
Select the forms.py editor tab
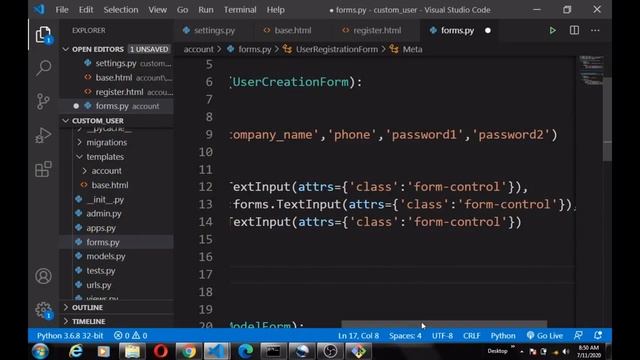click(x=457, y=30)
